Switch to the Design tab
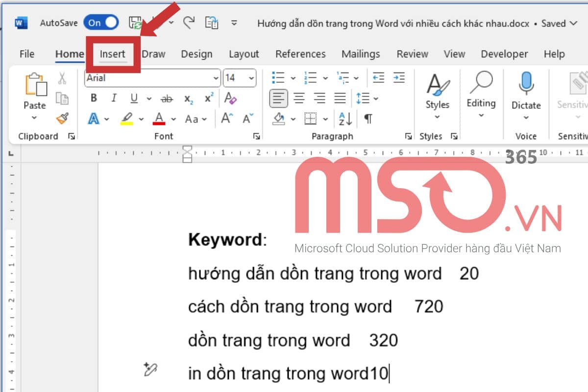Image resolution: width=588 pixels, height=392 pixels. pos(196,54)
